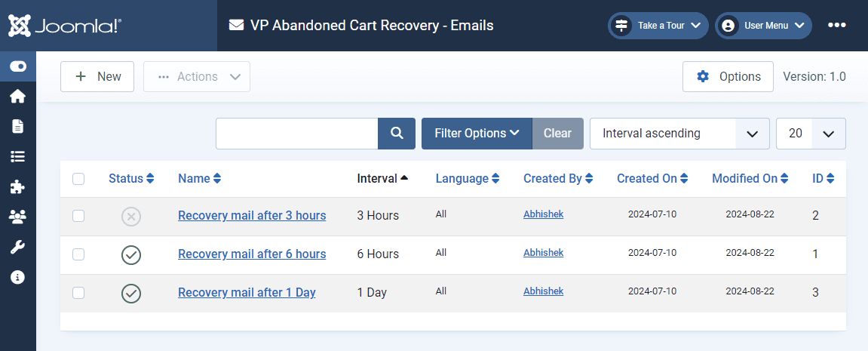Open Recovery mail after 1 Day

coord(247,292)
